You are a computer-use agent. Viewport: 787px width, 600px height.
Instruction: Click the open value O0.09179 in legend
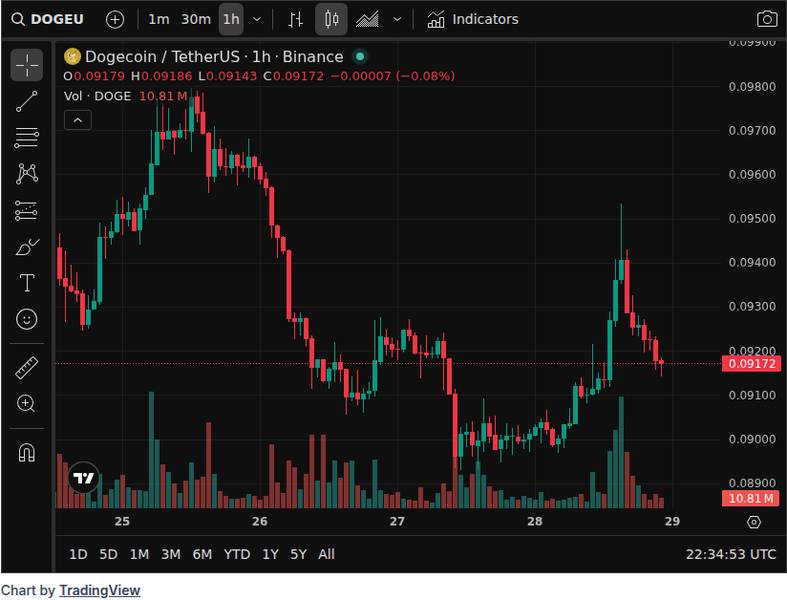click(94, 76)
